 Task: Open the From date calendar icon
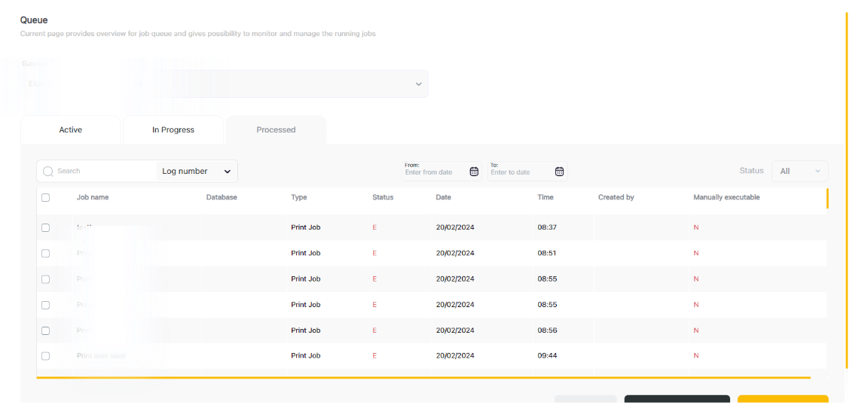click(474, 172)
